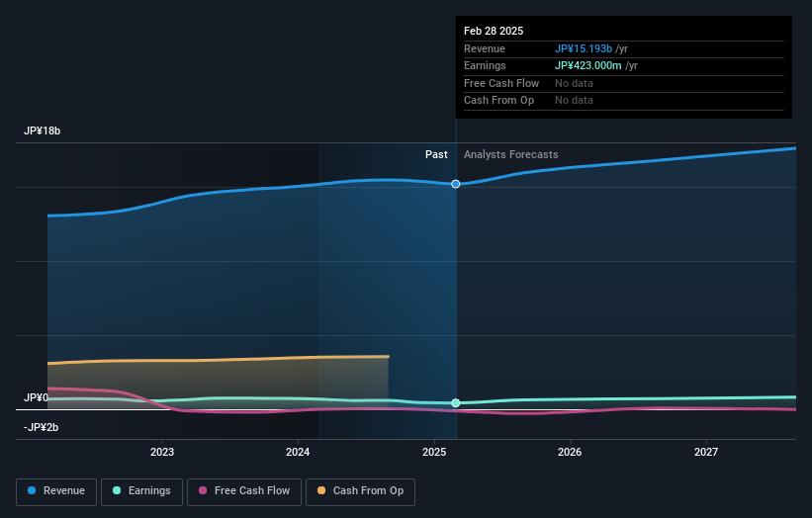Screen dimensions: 812x518
Task: Click the 2023 x-axis label
Action: (162, 453)
